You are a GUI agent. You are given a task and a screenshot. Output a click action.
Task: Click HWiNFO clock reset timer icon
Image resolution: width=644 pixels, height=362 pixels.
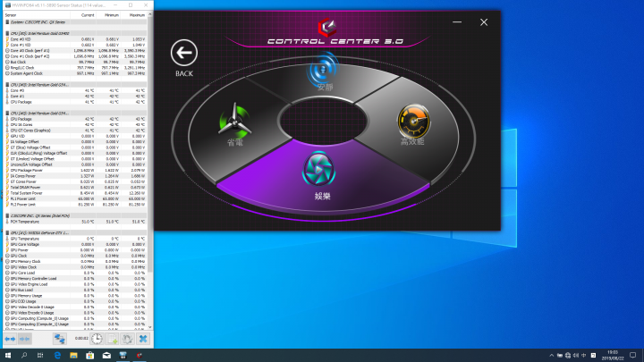(97, 339)
